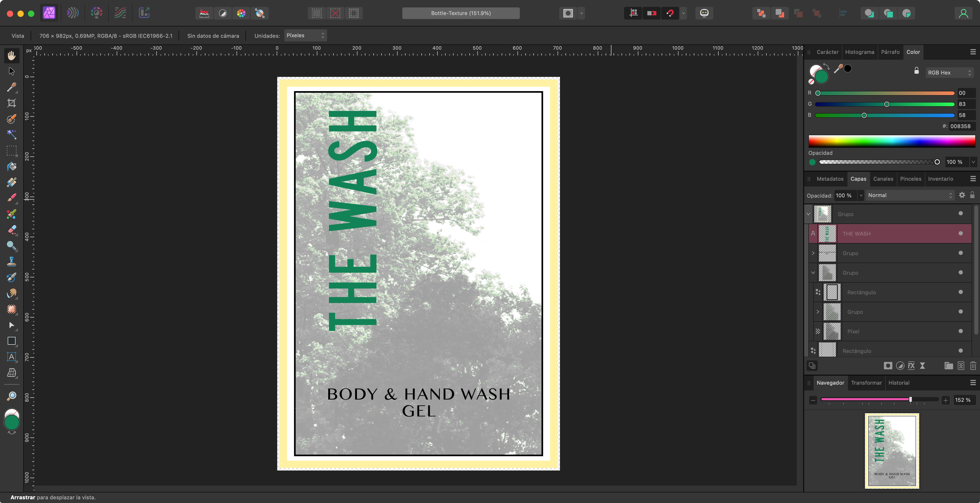Viewport: 980px width, 503px height.
Task: Toggle visibility of the Píxel layer
Action: (x=960, y=331)
